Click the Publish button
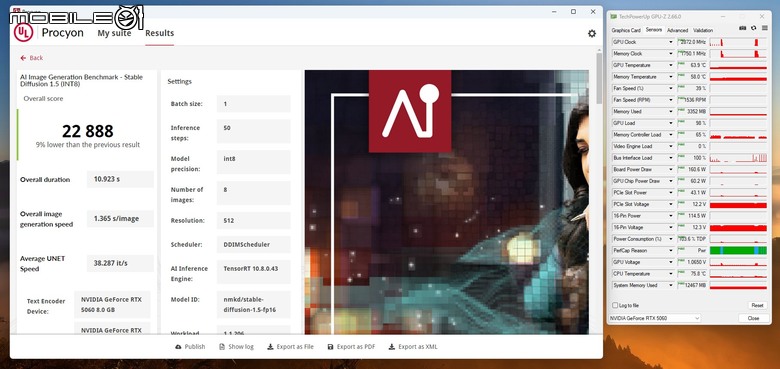This screenshot has width=780, height=369. [190, 347]
